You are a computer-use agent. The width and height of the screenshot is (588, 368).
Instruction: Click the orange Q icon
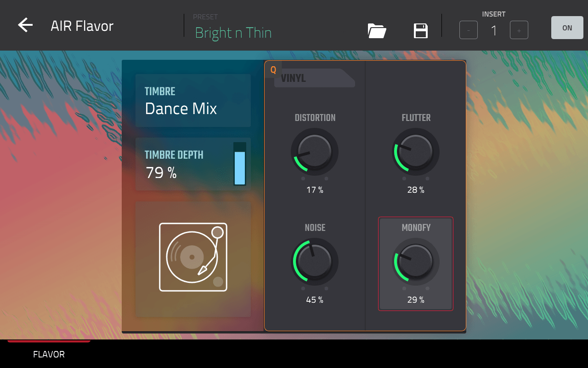(273, 70)
